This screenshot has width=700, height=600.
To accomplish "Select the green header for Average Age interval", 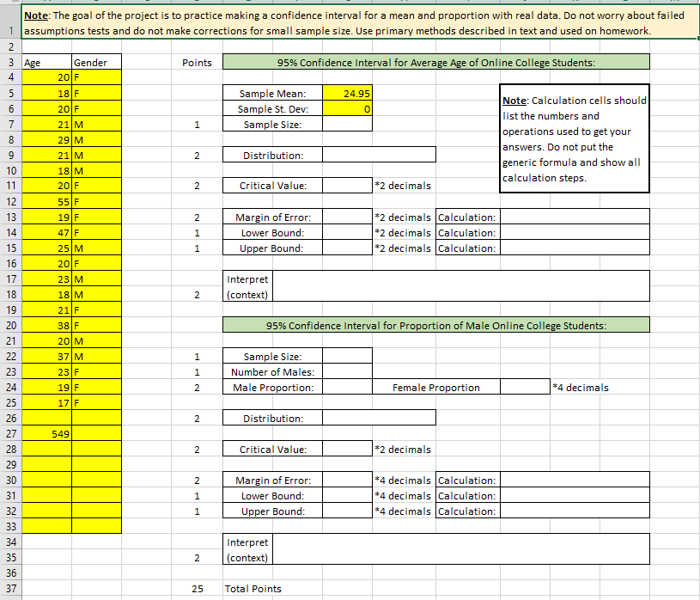I will (x=436, y=62).
